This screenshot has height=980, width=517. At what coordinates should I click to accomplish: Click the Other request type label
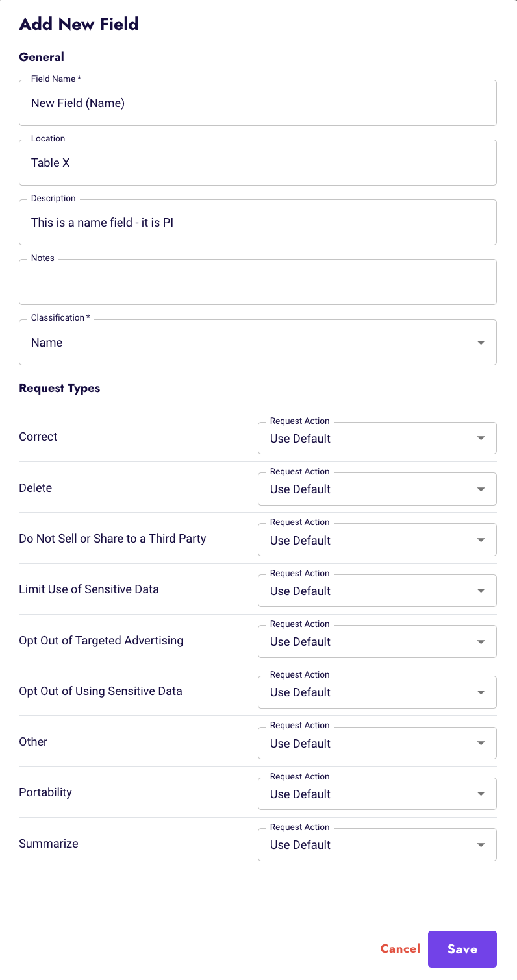[x=33, y=742]
